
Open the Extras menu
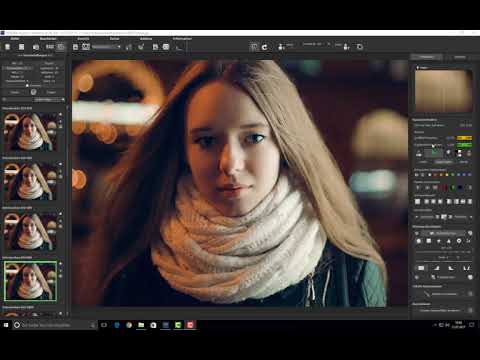point(114,39)
